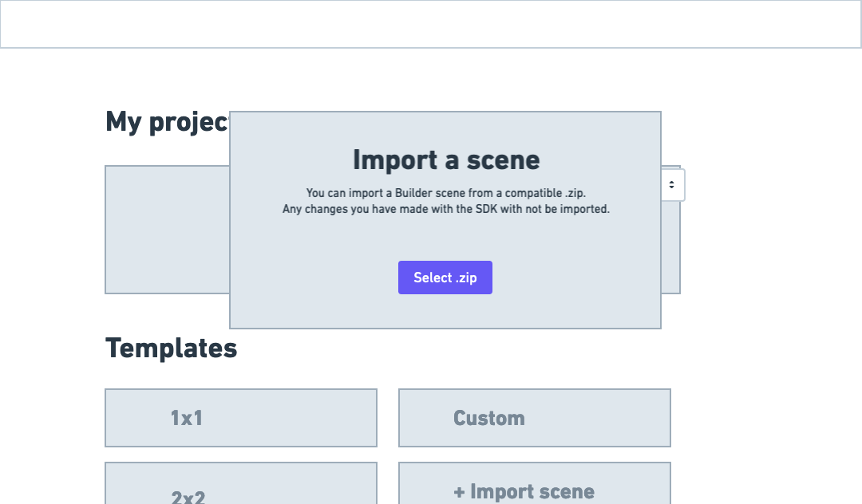Choose the Custom template card
This screenshot has height=504, width=862.
534,418
